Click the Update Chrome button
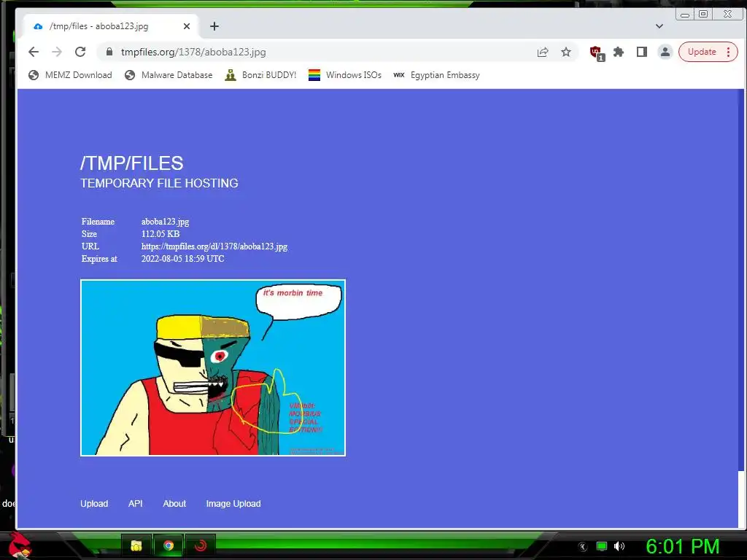Screen dimensions: 747x560 coord(702,52)
